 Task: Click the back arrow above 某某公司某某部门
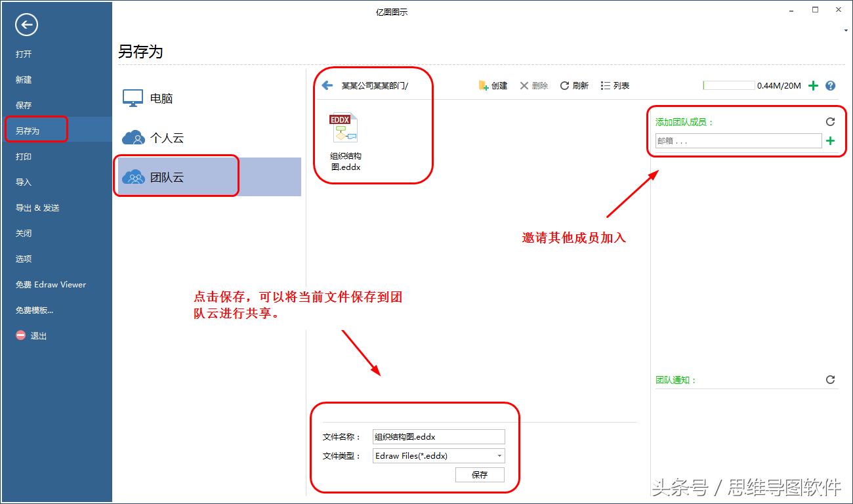327,84
